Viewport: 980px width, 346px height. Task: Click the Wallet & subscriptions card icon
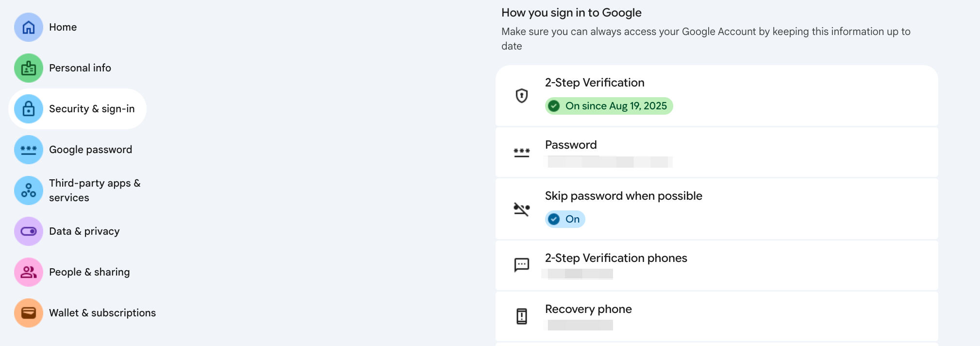coord(29,313)
